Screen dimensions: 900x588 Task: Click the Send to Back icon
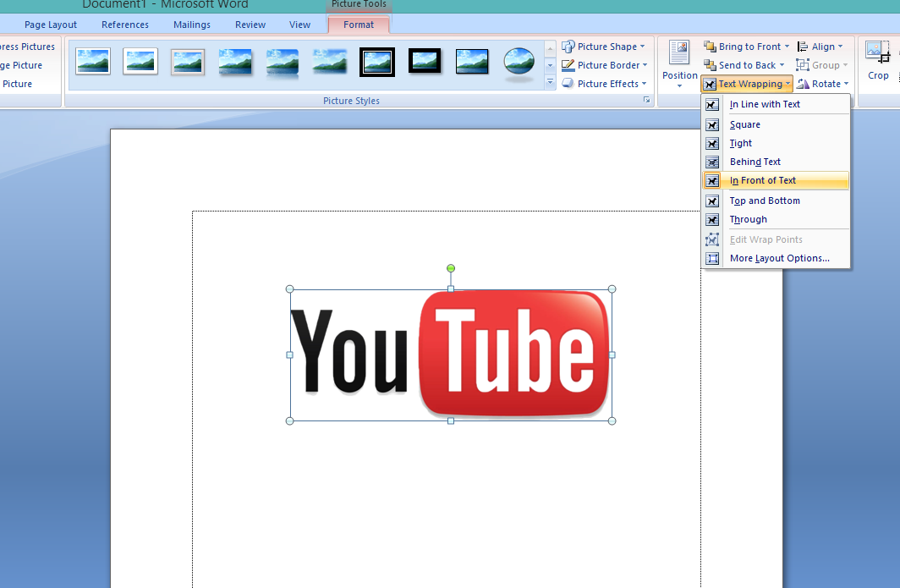pos(710,65)
